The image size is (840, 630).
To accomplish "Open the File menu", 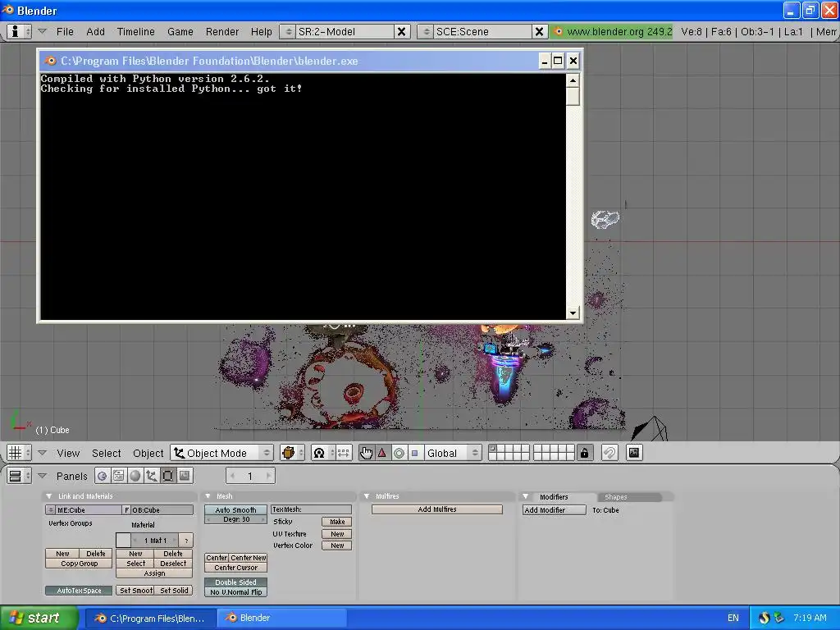I will pos(65,32).
